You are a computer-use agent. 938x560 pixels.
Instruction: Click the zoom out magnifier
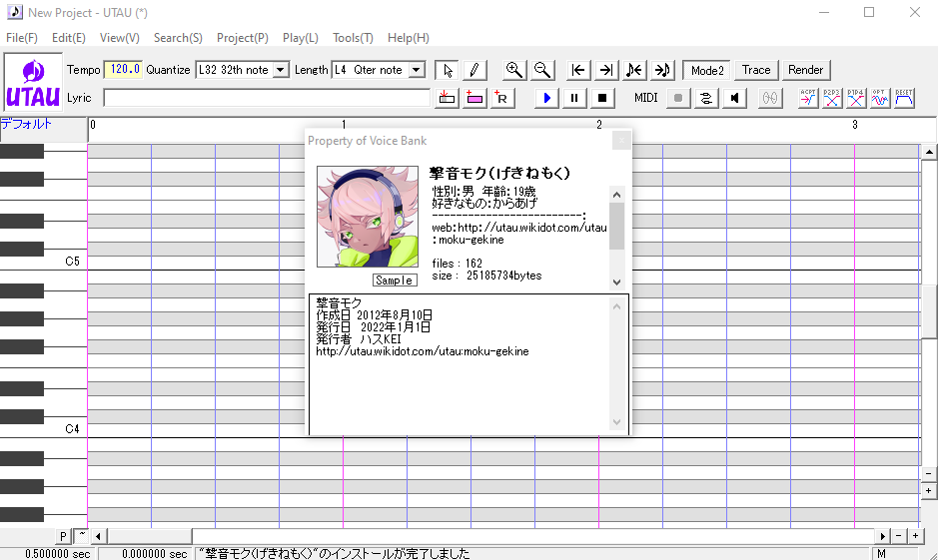(x=542, y=70)
